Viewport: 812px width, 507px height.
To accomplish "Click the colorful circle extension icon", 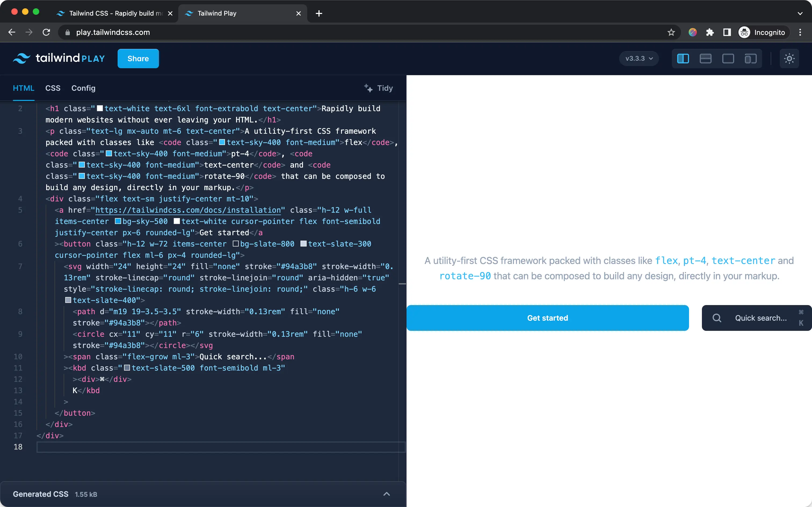I will point(693,32).
